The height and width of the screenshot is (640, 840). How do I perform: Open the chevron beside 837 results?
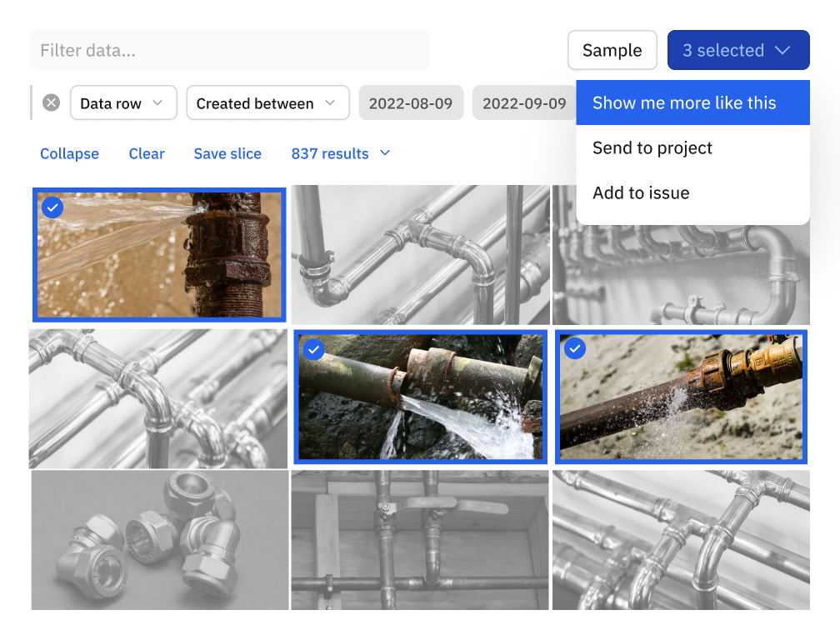pos(384,153)
